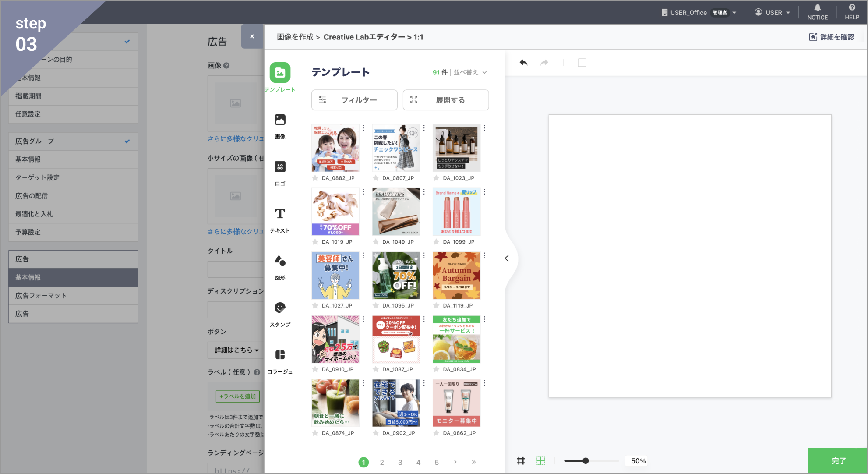
Task: Select the テキスト text tool
Action: click(280, 214)
